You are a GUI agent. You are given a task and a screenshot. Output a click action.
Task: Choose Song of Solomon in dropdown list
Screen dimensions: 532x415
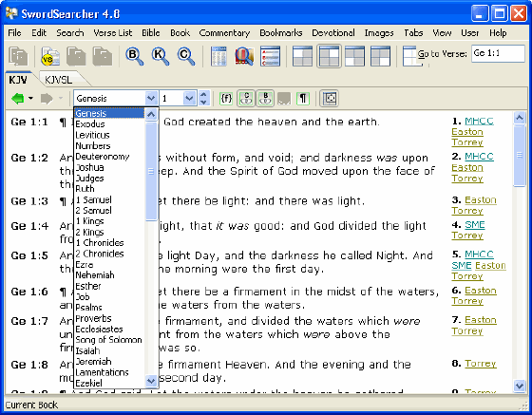108,340
